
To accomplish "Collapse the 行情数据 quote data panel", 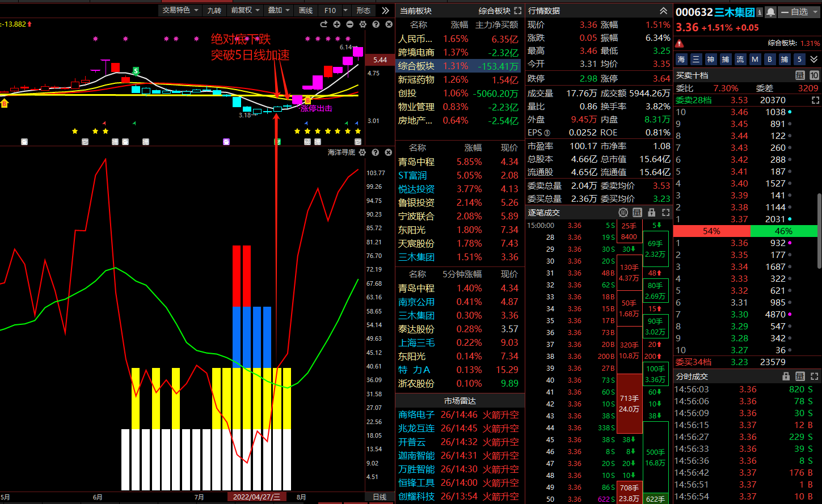I will [x=663, y=11].
